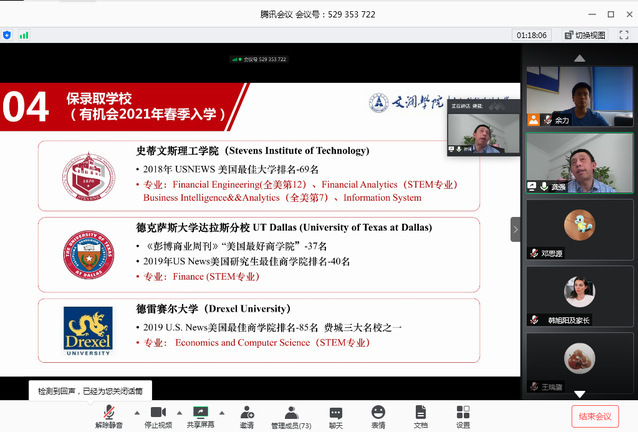Maximize the Tencent Meeting window
The image size is (638, 432).
[x=611, y=14]
